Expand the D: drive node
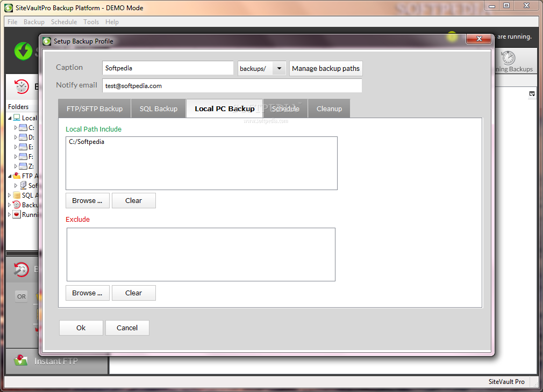 tap(16, 137)
